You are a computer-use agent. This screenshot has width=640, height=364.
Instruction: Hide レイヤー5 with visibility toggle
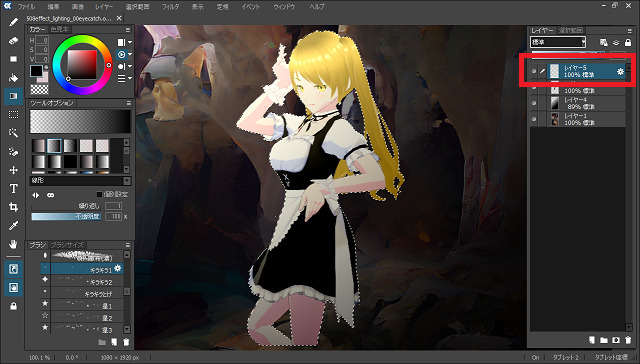click(x=534, y=71)
